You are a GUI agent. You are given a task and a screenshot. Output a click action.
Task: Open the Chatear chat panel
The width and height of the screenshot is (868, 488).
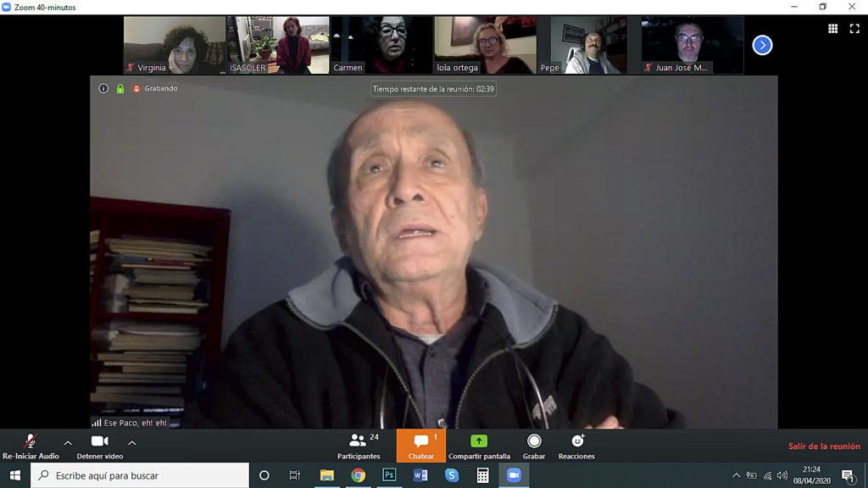(420, 445)
